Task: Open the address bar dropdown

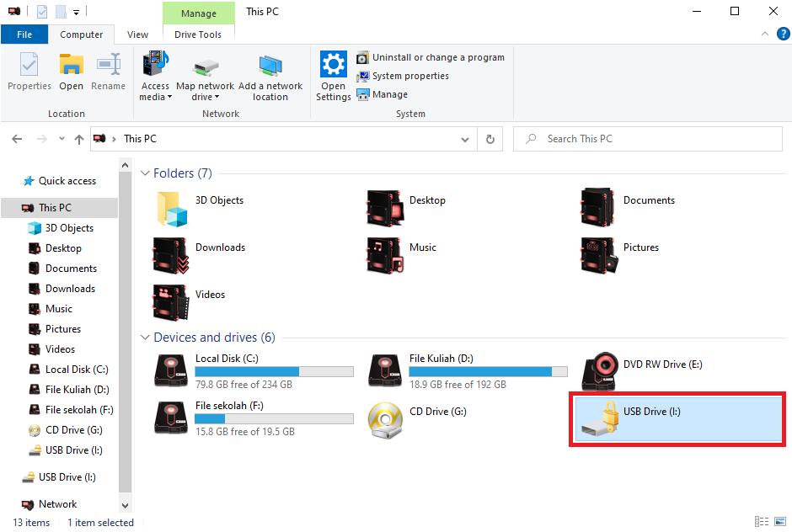Action: 464,138
